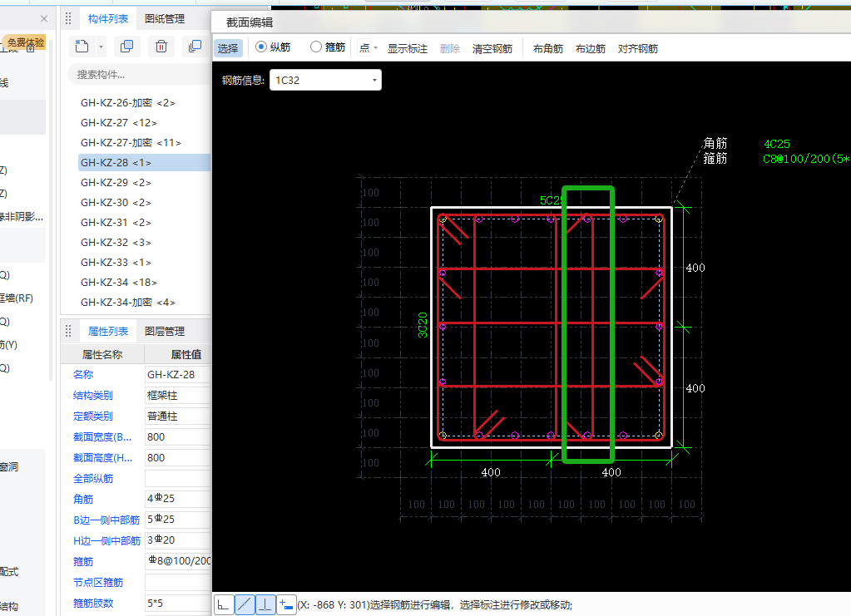Click 对齐钢筋 button
Image resolution: width=851 pixels, height=616 pixels.
[638, 49]
